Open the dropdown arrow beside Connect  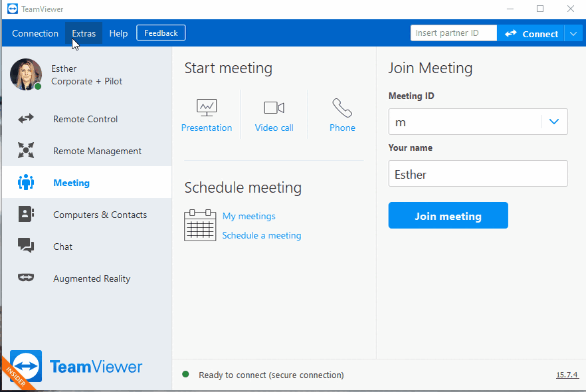pos(573,34)
